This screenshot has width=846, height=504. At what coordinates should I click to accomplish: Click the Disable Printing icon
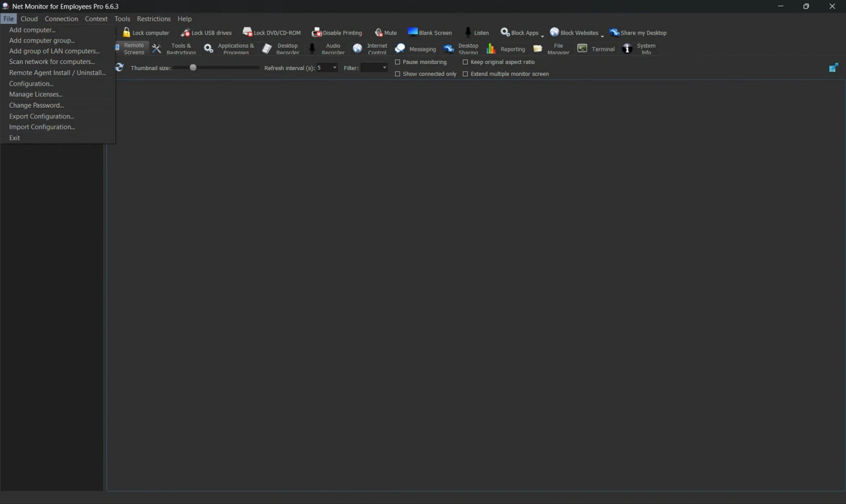click(x=317, y=32)
